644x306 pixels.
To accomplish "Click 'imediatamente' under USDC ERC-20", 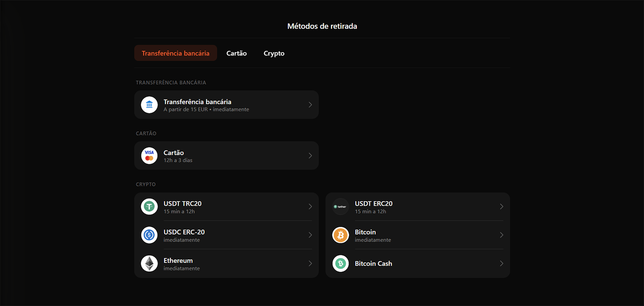I will (x=182, y=240).
